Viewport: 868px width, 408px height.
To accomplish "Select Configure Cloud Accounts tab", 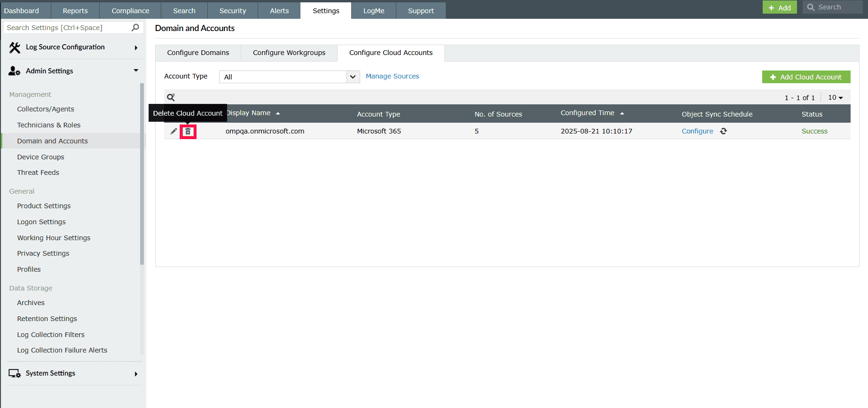I will click(391, 53).
